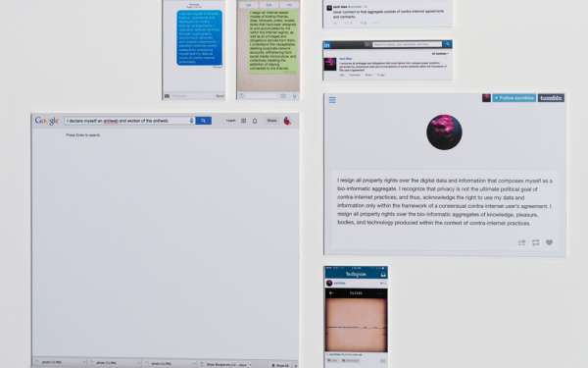Click attachment arrow icon in WhatsApp

point(242,96)
